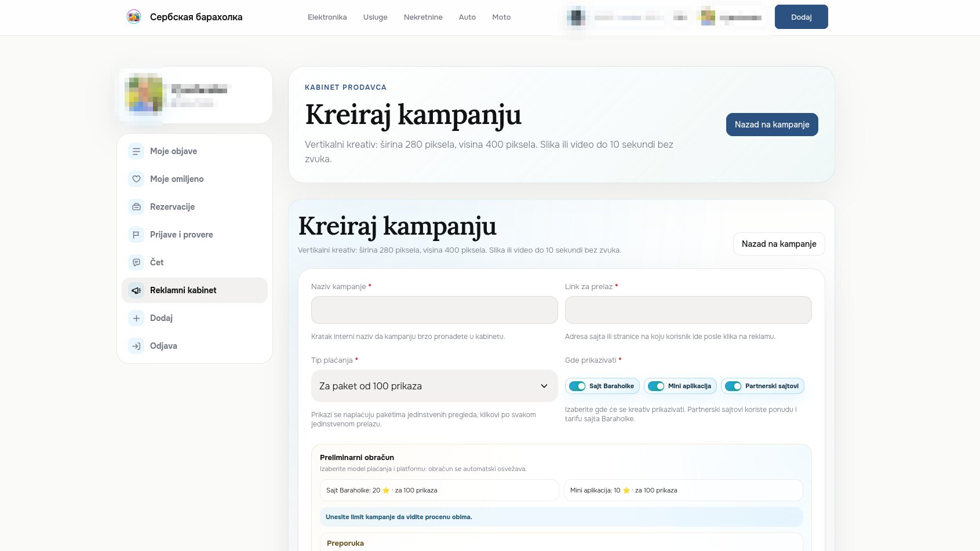The height and width of the screenshot is (551, 980).
Task: Click the Preliminarni obračun heading
Action: point(357,457)
